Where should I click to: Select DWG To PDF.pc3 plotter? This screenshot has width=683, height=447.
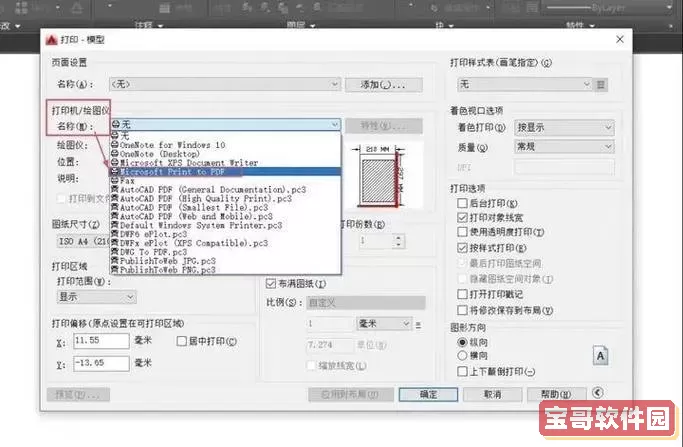[225, 252]
